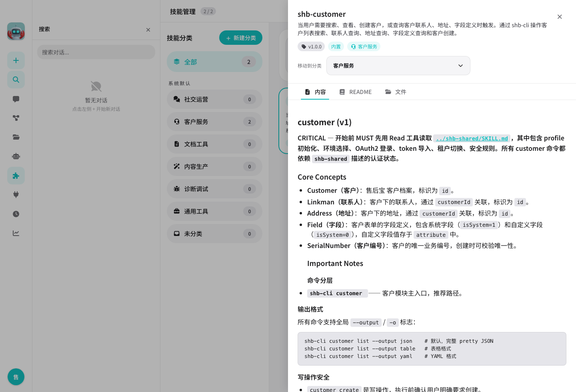
Task: Open the workflow nodes icon in sidebar
Action: pyautogui.click(x=16, y=118)
